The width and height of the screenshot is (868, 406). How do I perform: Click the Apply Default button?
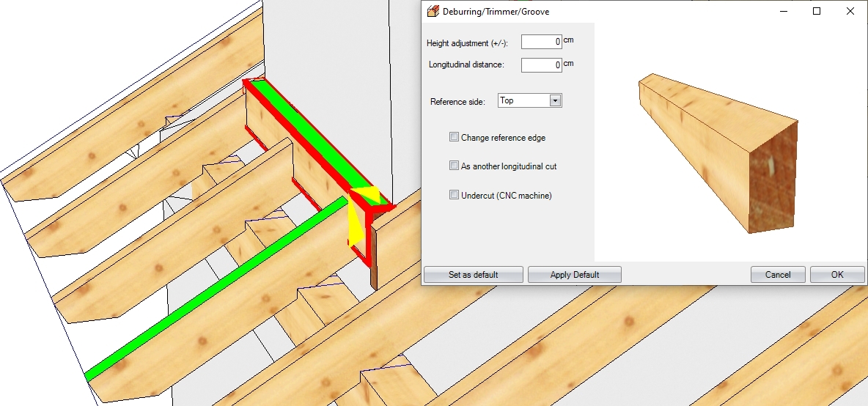[575, 275]
